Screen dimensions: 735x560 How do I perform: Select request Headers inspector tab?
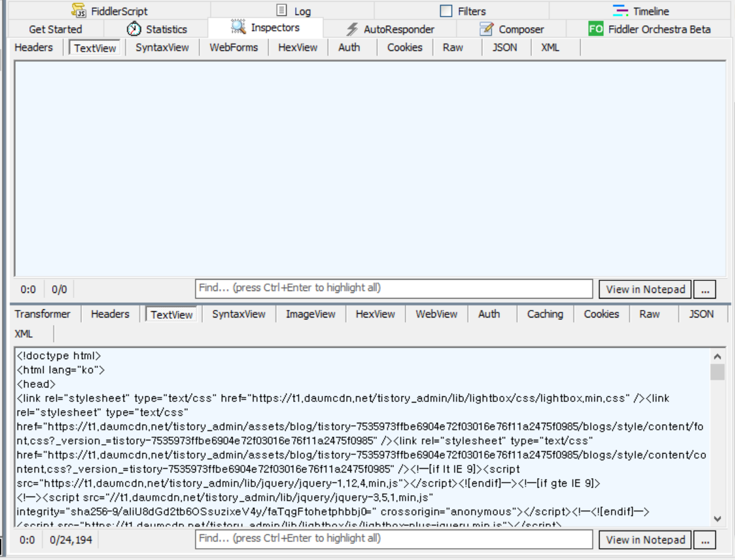click(34, 47)
